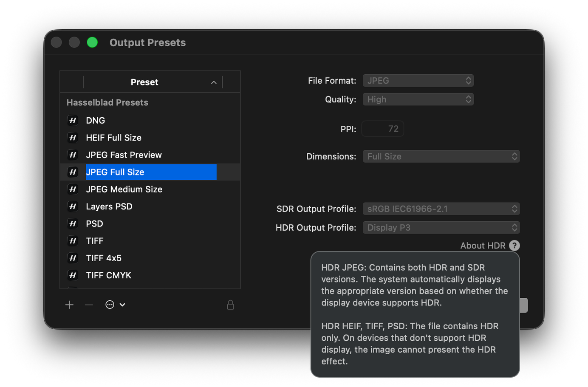Screen dimensions: 588x387
Task: Open the SDR Output Profile dropdown
Action: click(x=441, y=209)
